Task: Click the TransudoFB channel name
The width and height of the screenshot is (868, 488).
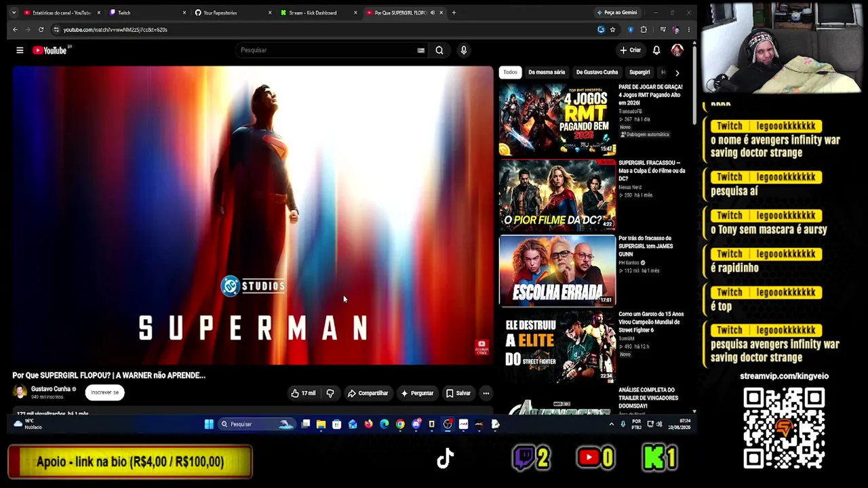Action: point(630,111)
